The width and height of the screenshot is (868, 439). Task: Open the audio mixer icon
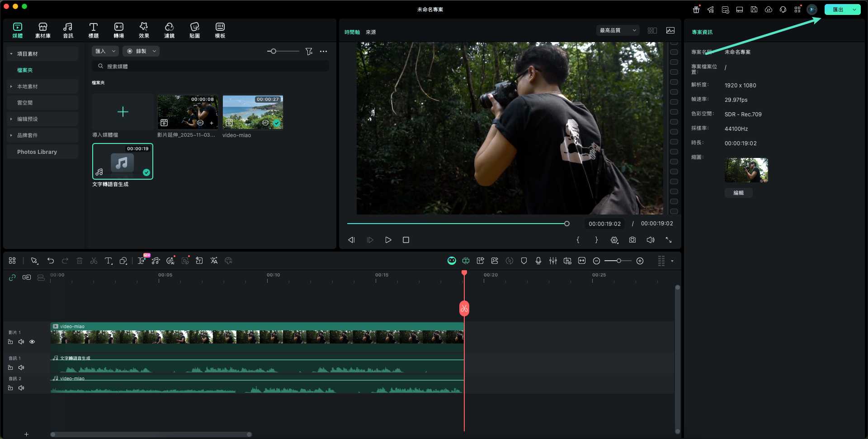tap(552, 261)
